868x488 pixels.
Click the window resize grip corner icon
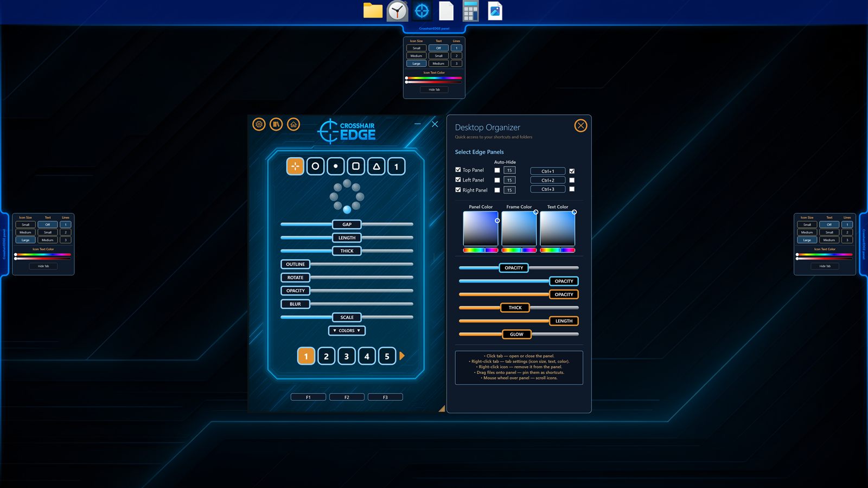click(x=442, y=408)
